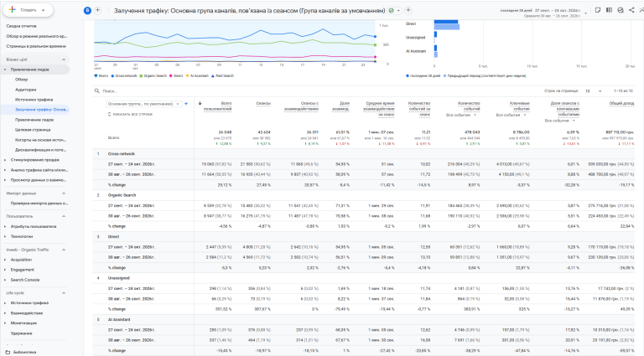The width and height of the screenshot is (644, 356).
Task: Click the search magnifier icon above the table
Action: pyautogui.click(x=97, y=91)
